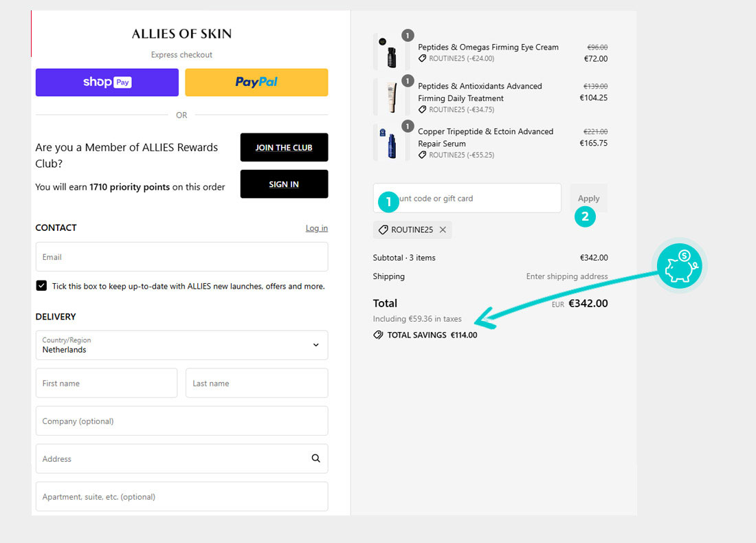Click the teal step 2 badge
This screenshot has height=543, width=756.
click(585, 217)
